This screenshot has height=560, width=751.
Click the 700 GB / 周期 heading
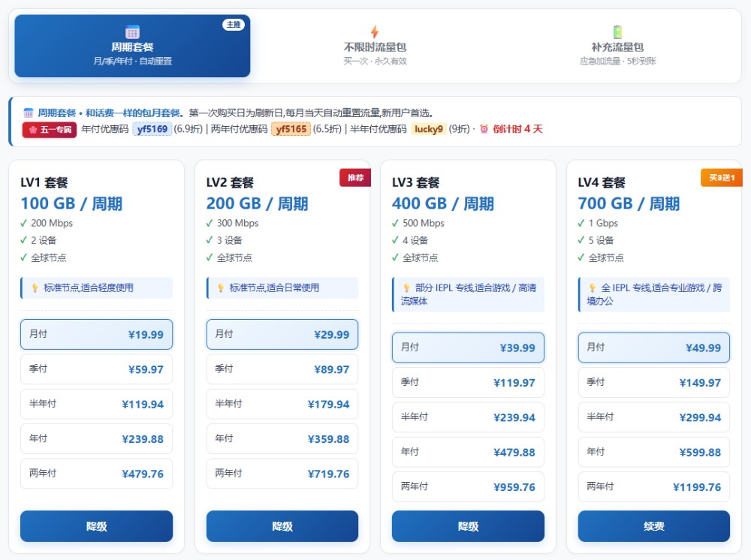(629, 203)
